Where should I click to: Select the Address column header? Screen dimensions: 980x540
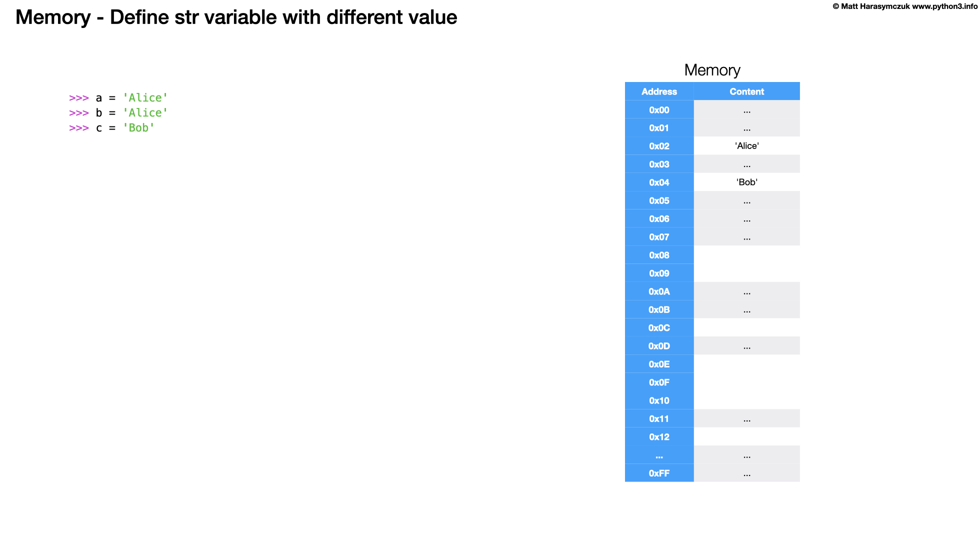tap(659, 91)
